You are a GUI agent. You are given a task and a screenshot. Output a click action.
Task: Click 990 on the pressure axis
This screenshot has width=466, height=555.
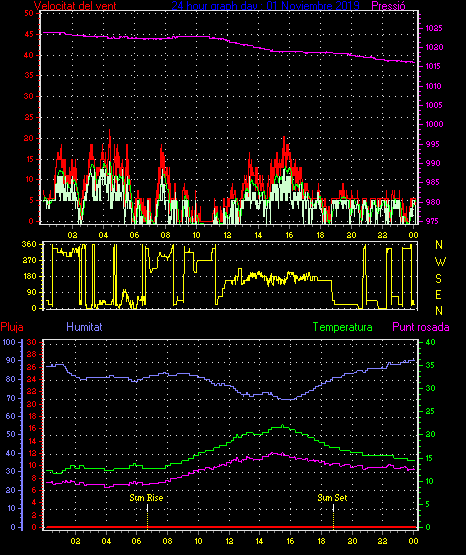(x=433, y=163)
